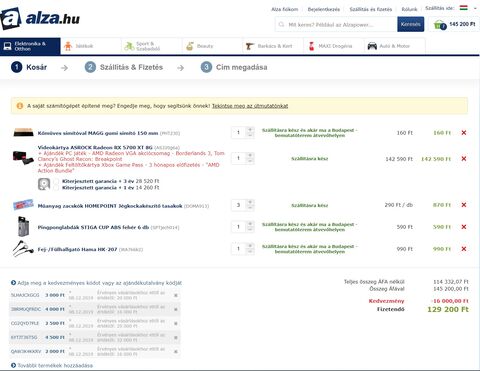
Task: Open Sport & Szabadidő category tab
Action: pos(152,46)
